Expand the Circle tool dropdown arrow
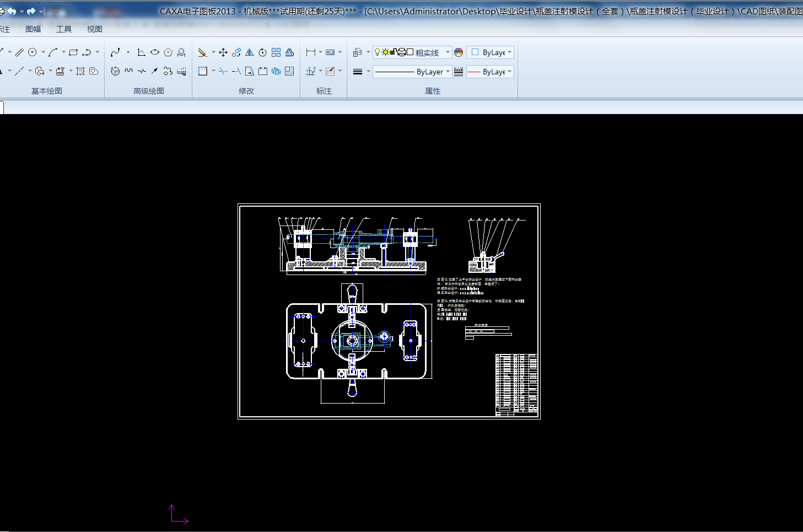This screenshot has width=803, height=532. (43, 52)
